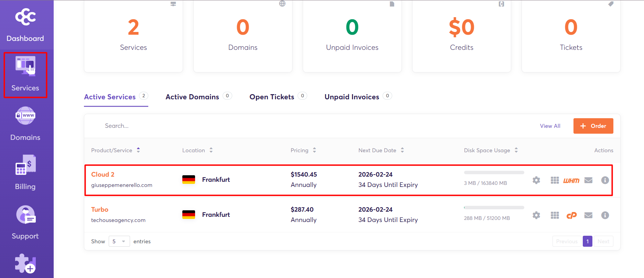Switch to Active Services tab
This screenshot has height=278, width=644.
click(116, 97)
